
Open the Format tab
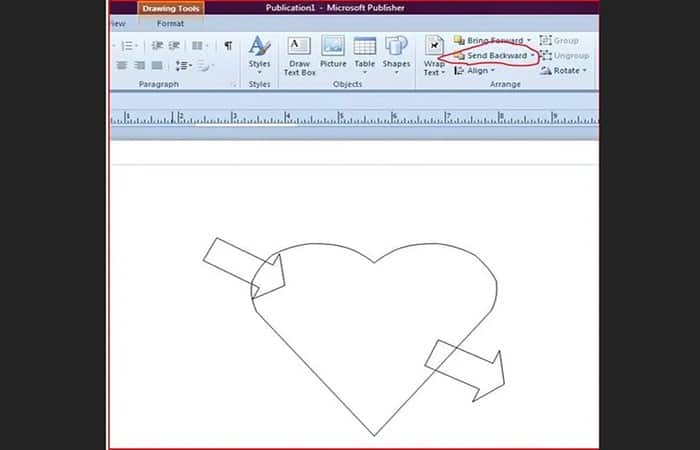[x=170, y=24]
